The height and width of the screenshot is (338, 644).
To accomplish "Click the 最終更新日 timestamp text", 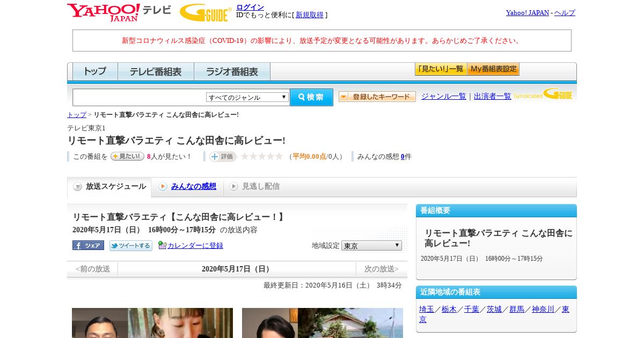I will click(333, 285).
